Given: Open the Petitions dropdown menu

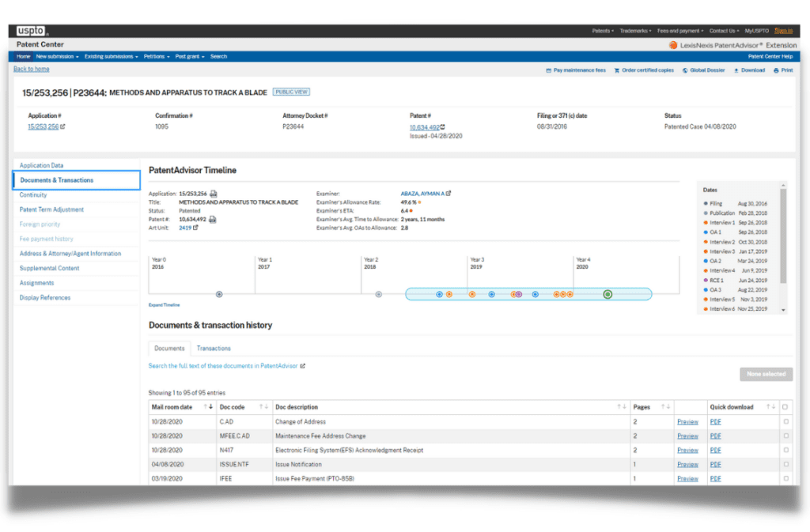Looking at the screenshot, I should (157, 57).
